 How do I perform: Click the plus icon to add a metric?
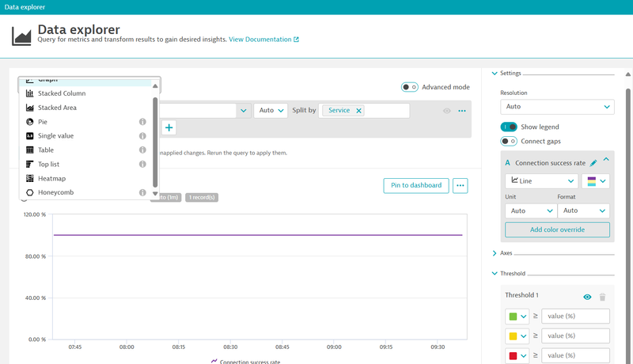(169, 127)
